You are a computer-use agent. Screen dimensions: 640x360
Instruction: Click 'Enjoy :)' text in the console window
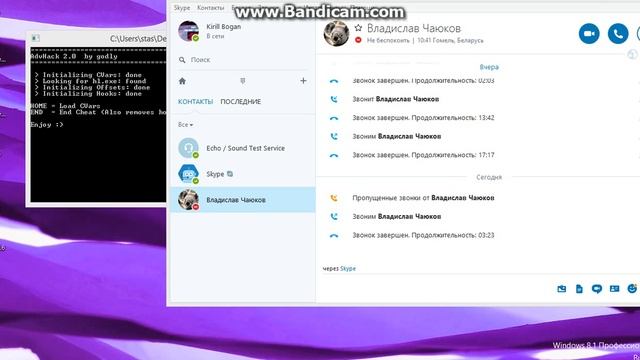pos(47,125)
